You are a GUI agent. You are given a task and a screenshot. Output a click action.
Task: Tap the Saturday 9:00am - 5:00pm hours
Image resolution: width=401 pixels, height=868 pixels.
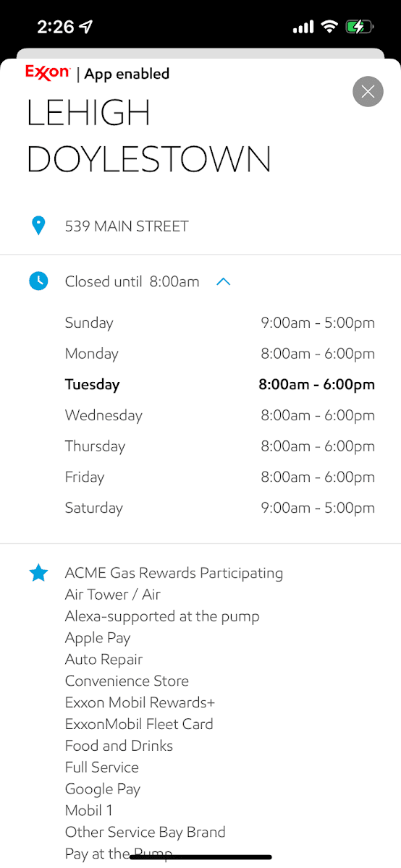tap(318, 508)
